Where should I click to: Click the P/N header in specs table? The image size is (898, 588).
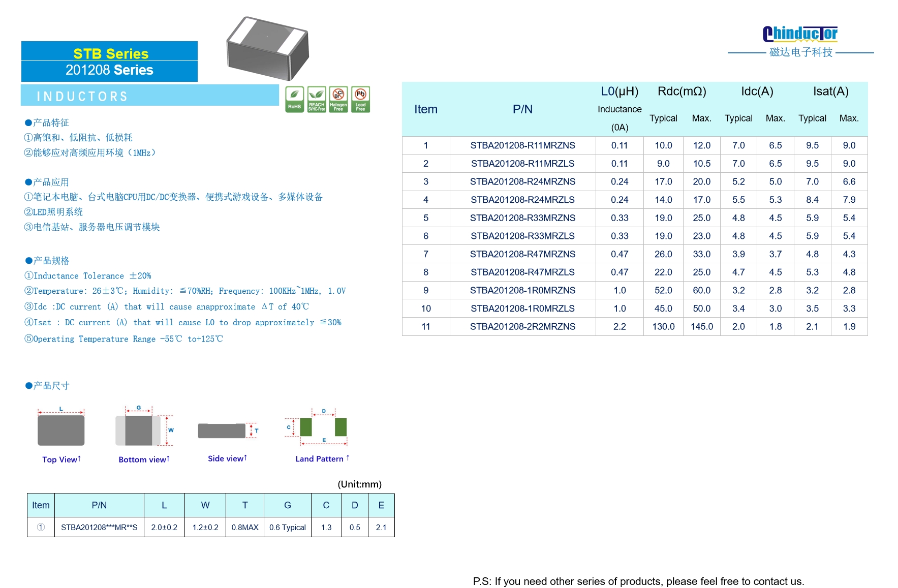(522, 109)
